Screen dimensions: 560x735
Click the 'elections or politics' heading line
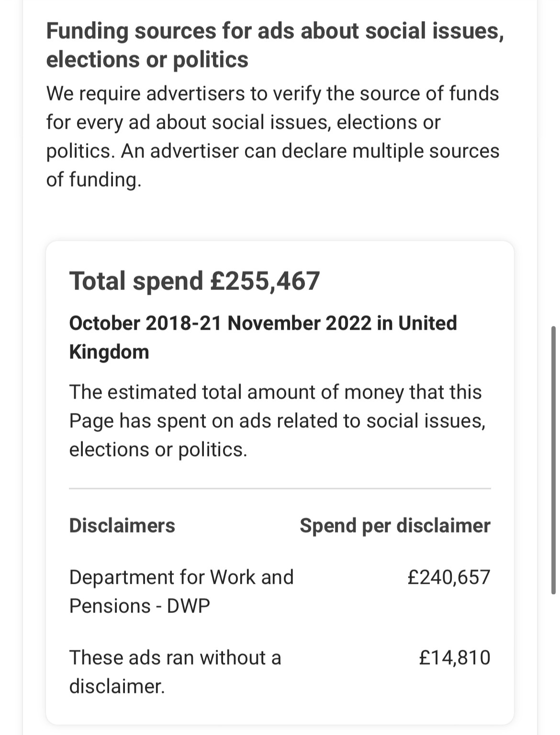[x=147, y=60]
